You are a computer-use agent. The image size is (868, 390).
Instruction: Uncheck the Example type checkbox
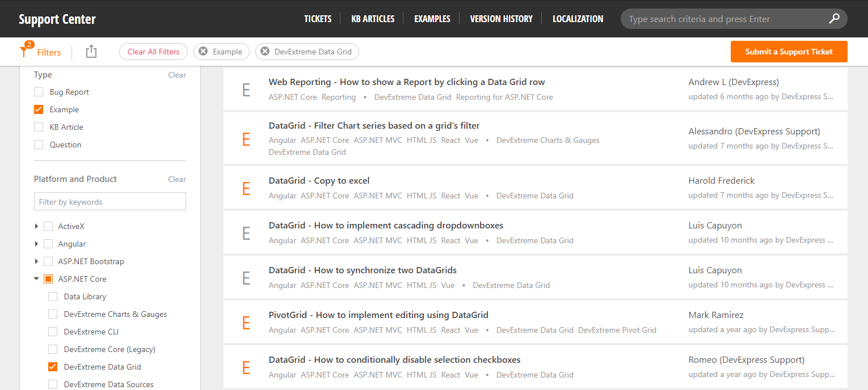[x=39, y=109]
